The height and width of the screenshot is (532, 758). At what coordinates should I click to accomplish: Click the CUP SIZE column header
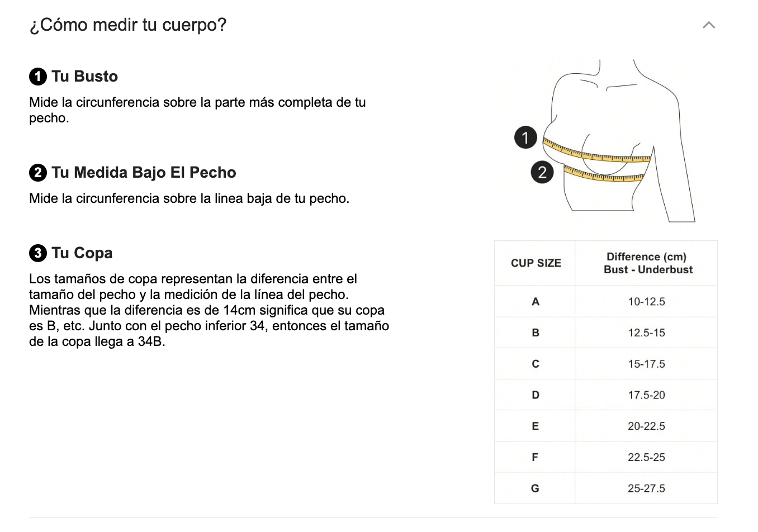(x=536, y=263)
